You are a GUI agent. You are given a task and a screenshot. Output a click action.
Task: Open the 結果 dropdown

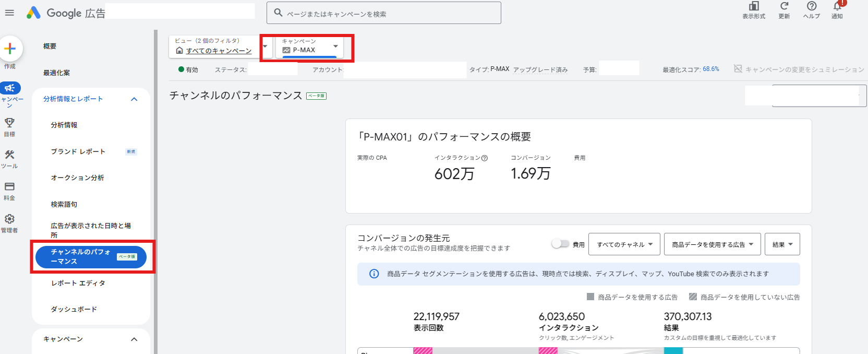[782, 244]
